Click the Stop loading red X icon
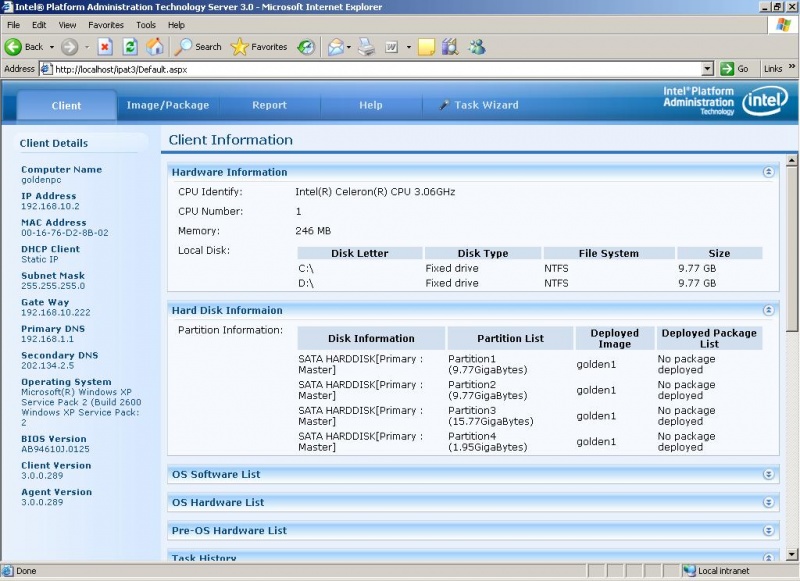 [x=106, y=46]
